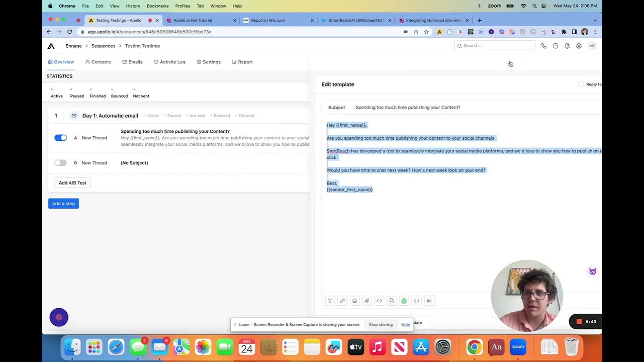Insert dynamic variable with curly braces icon
This screenshot has height=362, width=644.
coord(417,301)
